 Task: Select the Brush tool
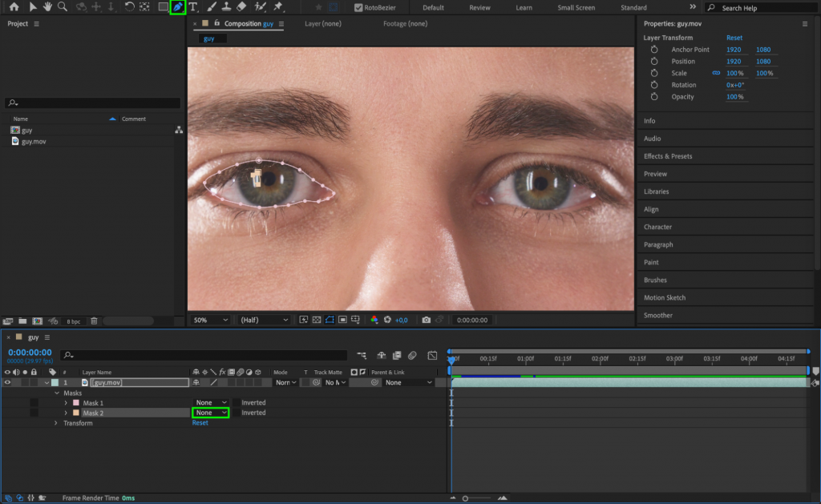pyautogui.click(x=209, y=6)
